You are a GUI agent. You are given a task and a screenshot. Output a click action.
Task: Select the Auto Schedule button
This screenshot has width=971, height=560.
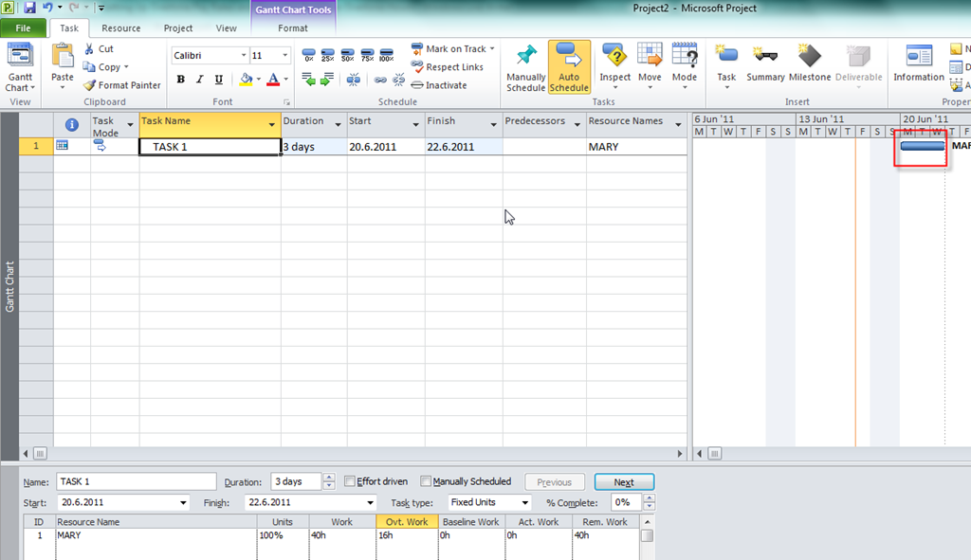click(569, 66)
